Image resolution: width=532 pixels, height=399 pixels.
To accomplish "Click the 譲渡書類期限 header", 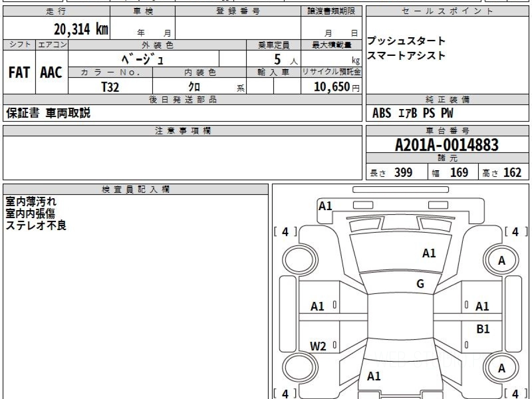I will [331, 12].
